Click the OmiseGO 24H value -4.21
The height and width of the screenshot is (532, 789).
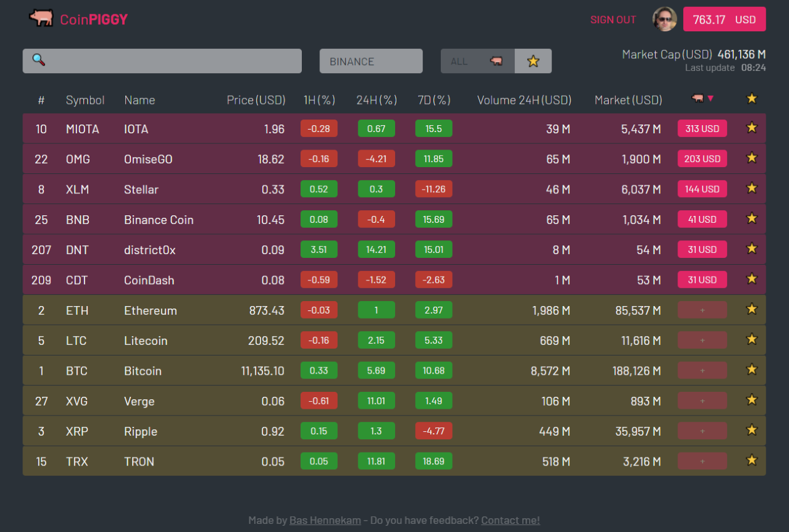click(x=376, y=159)
